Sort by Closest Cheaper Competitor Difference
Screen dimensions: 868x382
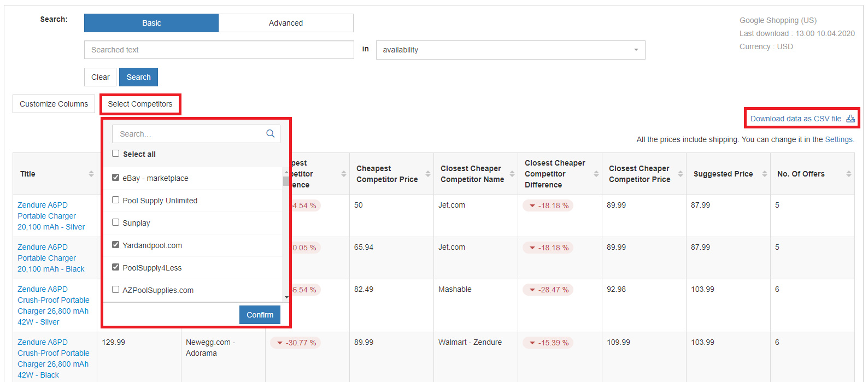[596, 174]
